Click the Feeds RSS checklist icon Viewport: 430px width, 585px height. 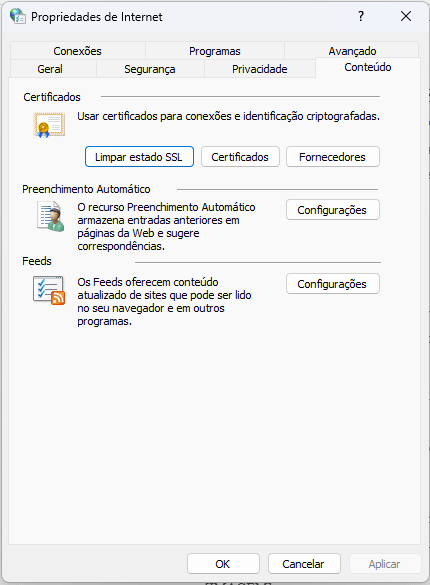point(49,291)
